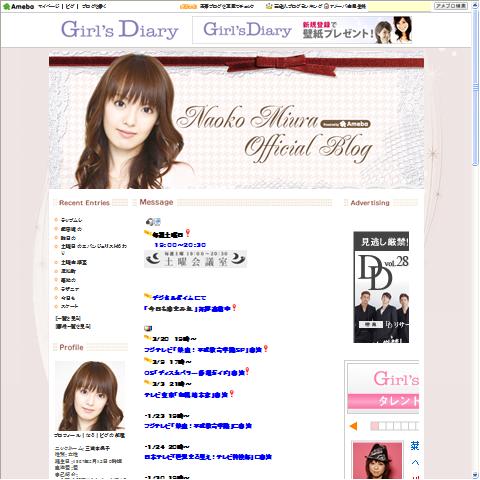
Task: Click the Girl's Diary wallpaper present banner
Action: coord(302,30)
